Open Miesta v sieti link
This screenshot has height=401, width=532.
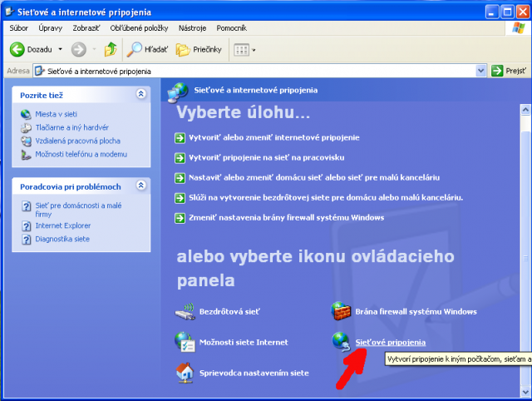[x=56, y=114]
